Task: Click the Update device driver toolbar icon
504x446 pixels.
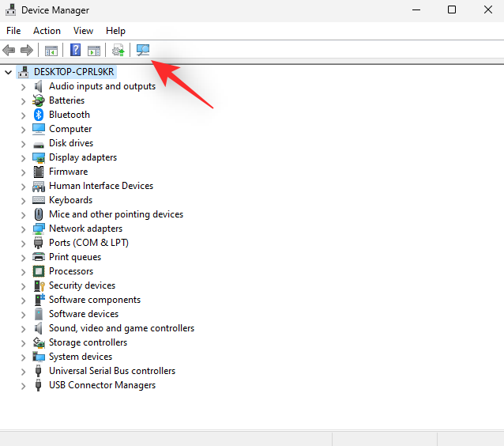Action: pyautogui.click(x=118, y=51)
